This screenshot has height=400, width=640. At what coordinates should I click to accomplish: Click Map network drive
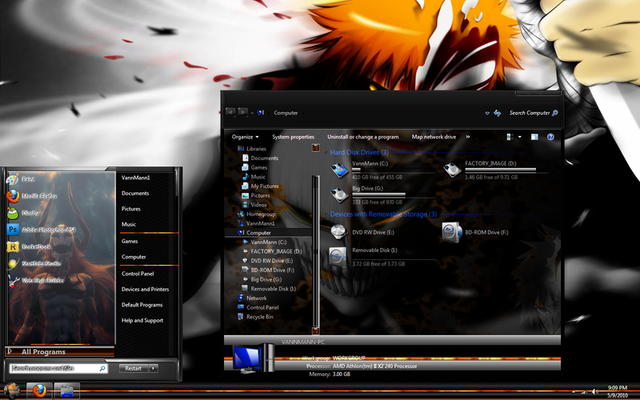pos(434,137)
